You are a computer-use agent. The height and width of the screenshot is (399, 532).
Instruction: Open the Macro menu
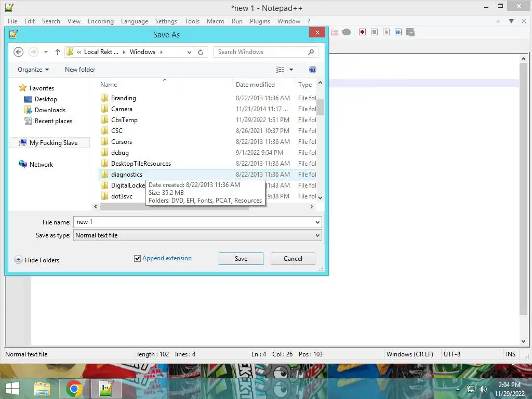[216, 21]
